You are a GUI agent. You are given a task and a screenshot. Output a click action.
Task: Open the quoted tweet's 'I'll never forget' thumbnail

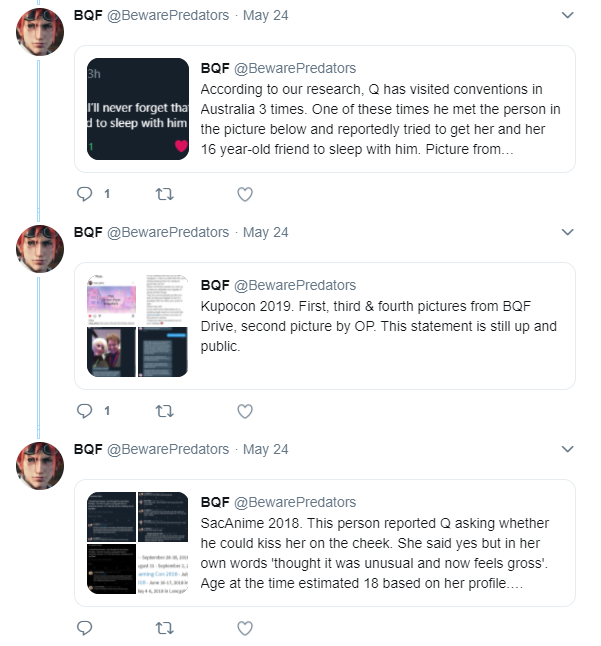pyautogui.click(x=138, y=109)
